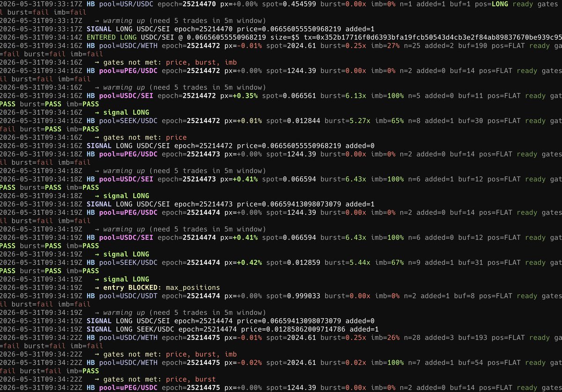The height and width of the screenshot is (392, 562).
Task: Click the "buf=8" field
Action: click(x=458, y=296)
